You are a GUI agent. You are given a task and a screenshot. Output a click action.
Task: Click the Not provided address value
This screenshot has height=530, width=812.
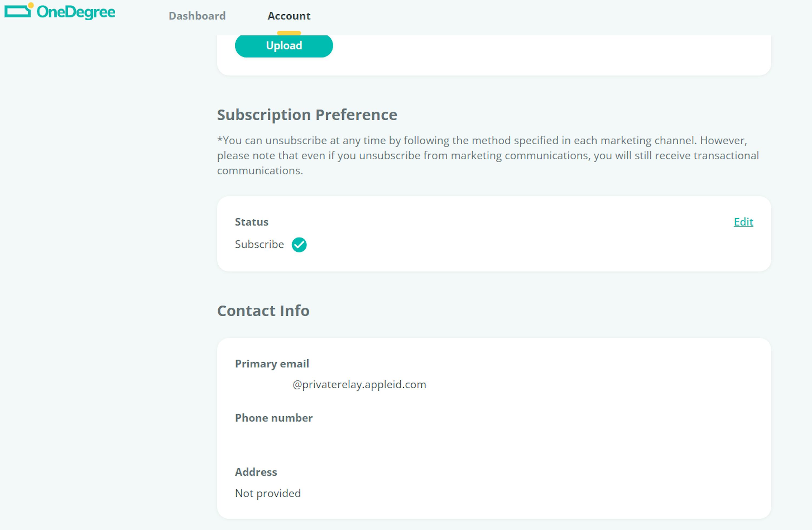(268, 493)
